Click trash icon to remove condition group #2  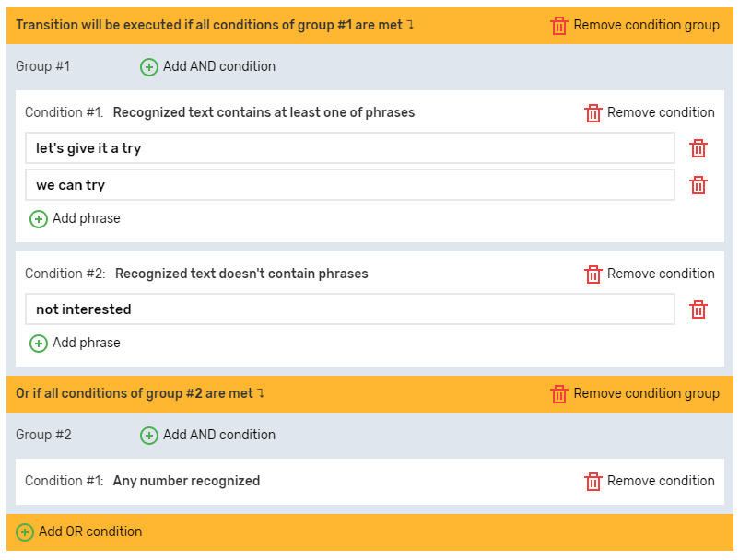tap(559, 394)
